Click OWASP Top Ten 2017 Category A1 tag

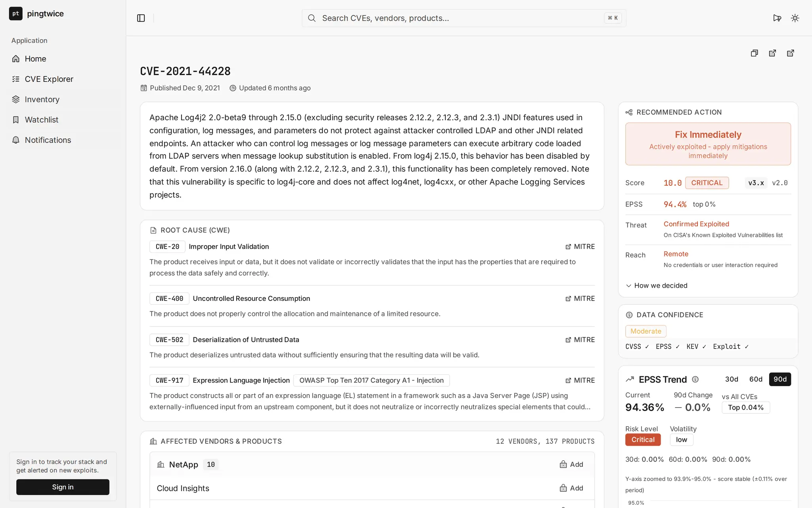click(372, 380)
